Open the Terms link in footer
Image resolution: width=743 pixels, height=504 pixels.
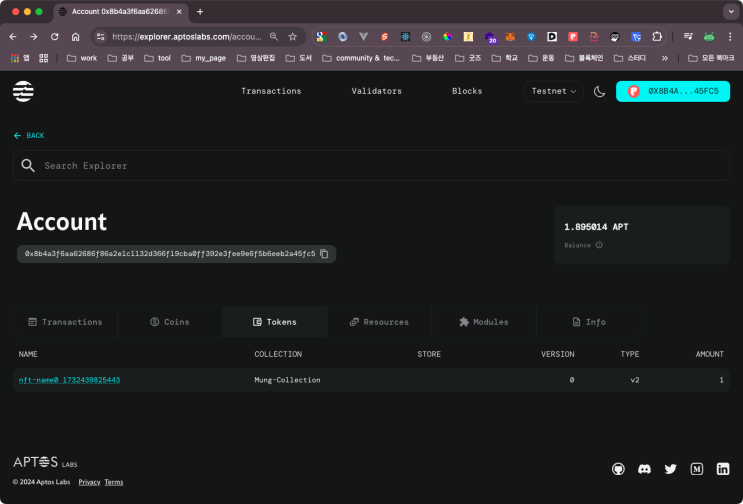(114, 482)
